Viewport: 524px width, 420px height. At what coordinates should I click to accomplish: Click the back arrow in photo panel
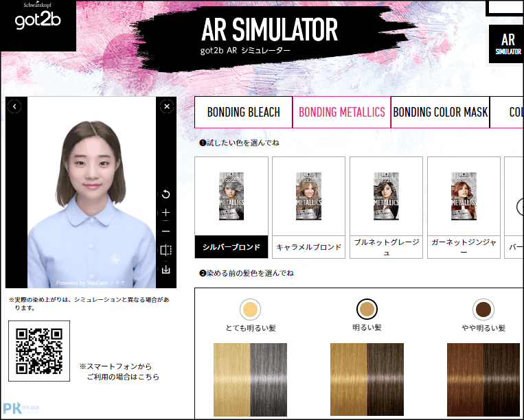pos(14,106)
